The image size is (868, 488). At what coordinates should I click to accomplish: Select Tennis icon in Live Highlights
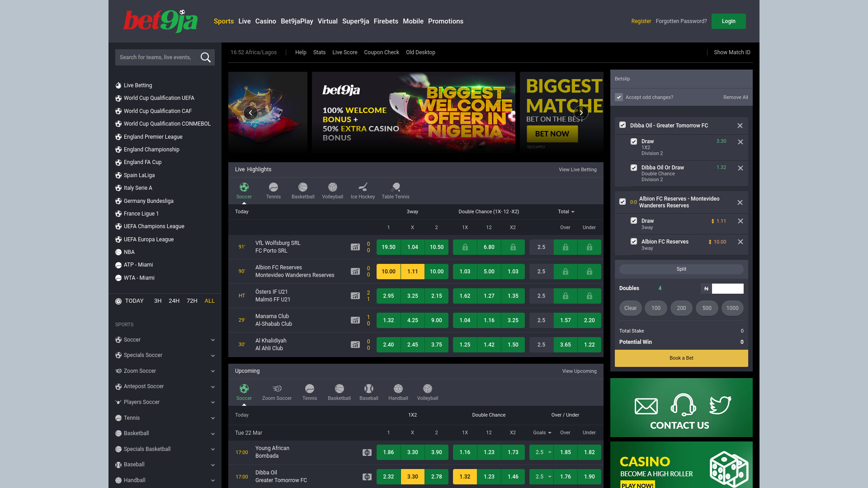pyautogui.click(x=274, y=187)
